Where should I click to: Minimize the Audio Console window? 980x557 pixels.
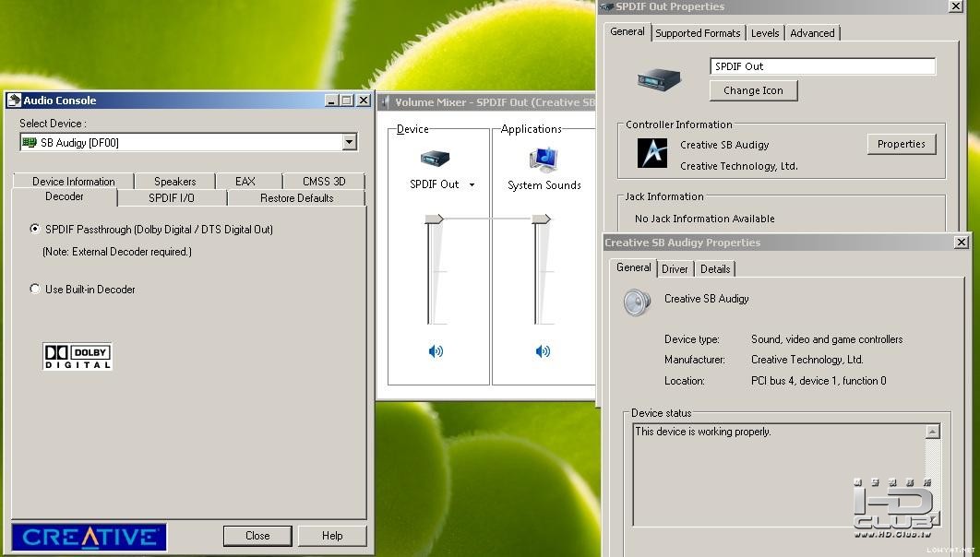tap(331, 100)
